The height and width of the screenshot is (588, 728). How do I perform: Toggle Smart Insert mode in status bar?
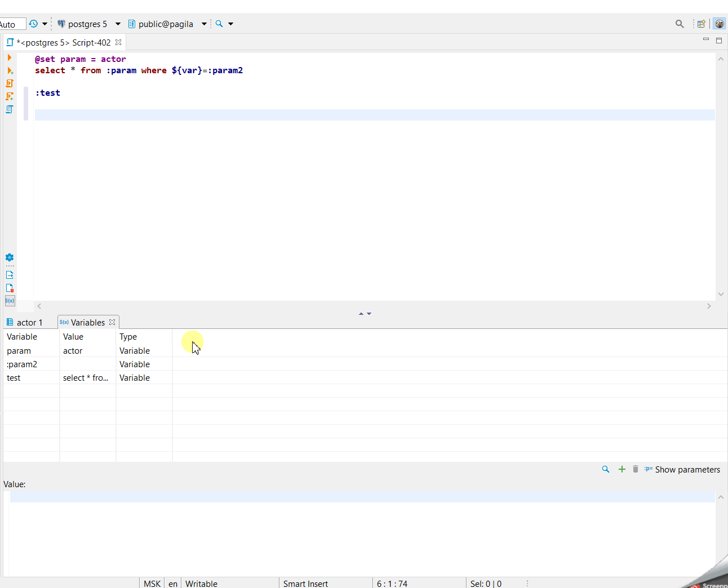point(306,583)
